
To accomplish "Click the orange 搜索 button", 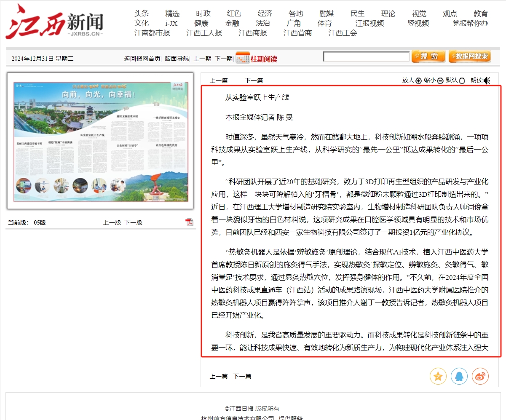I will 428,56.
